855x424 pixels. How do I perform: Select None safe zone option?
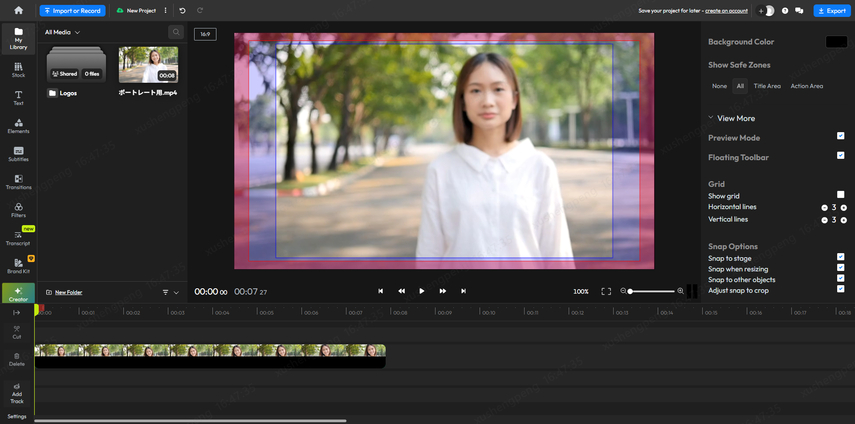(719, 86)
